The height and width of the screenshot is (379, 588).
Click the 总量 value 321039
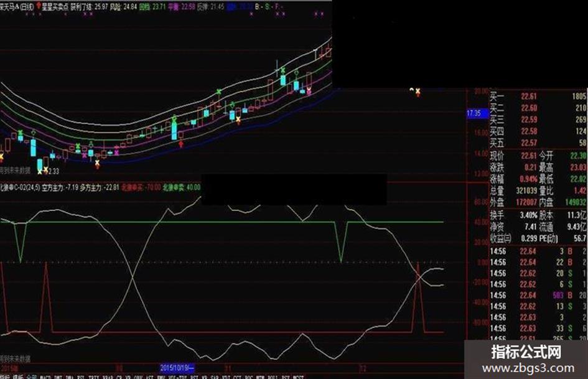(x=526, y=190)
